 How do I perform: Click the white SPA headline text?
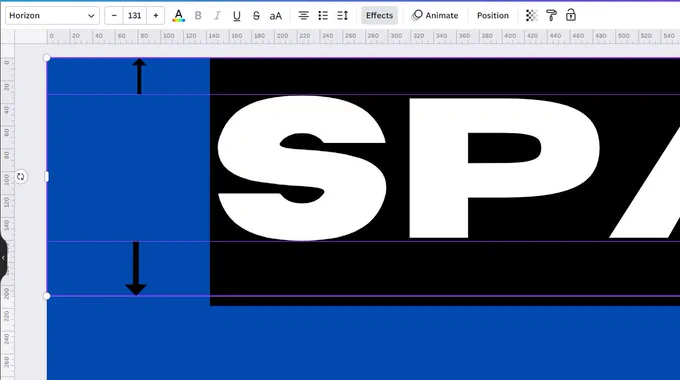click(x=448, y=168)
